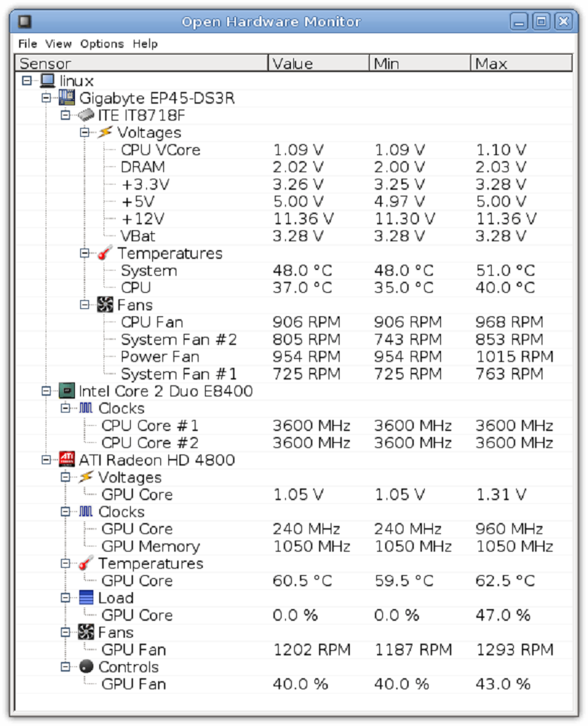Click the lightning icon beside ITE Voltages
Image resolution: width=588 pixels, height=726 pixels.
pos(105,132)
